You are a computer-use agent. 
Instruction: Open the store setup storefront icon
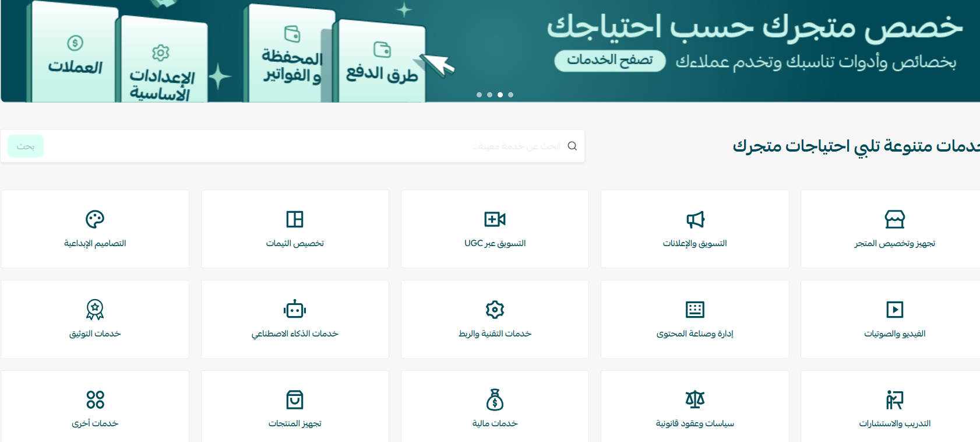coord(894,219)
